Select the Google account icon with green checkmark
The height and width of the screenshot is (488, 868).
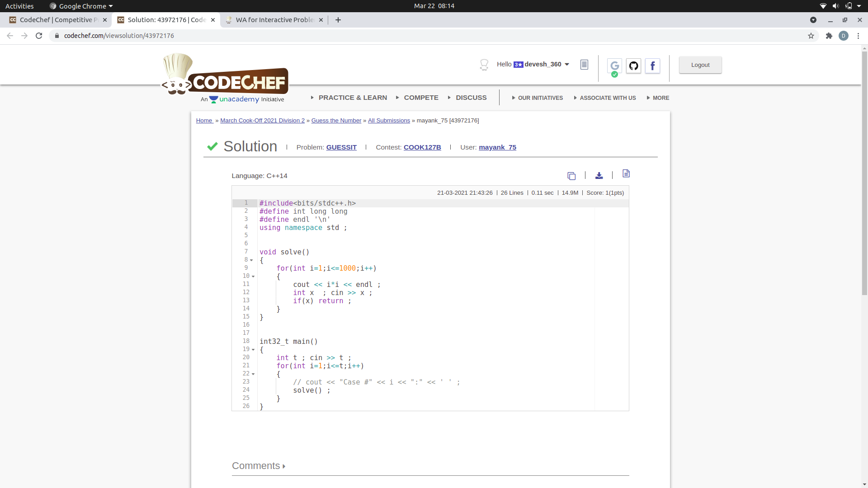[614, 66]
